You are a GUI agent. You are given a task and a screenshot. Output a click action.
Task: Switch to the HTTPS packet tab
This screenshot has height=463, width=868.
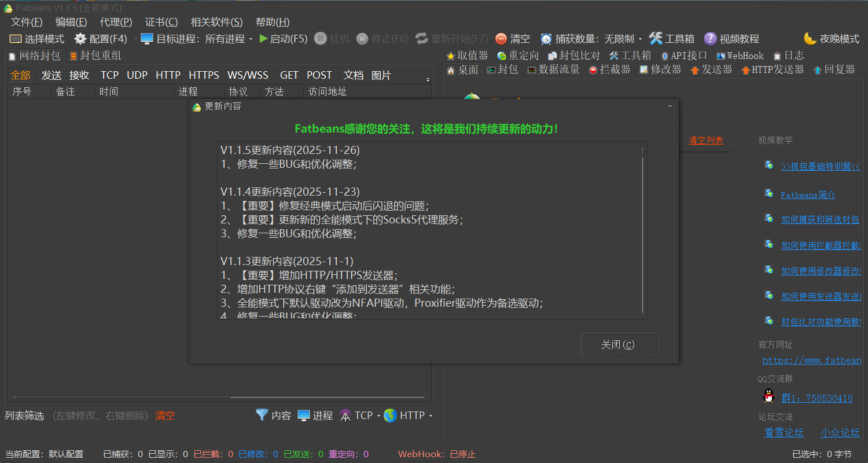[x=204, y=75]
